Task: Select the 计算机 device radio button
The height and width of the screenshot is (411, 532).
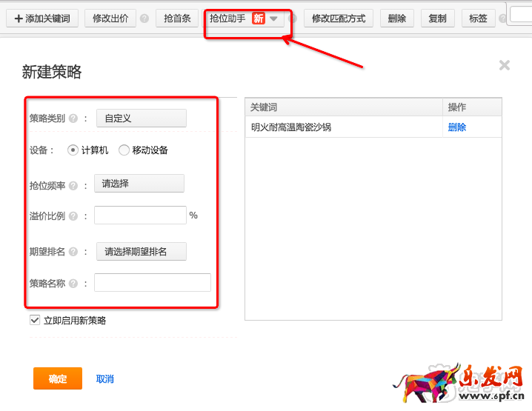Action: [x=73, y=150]
